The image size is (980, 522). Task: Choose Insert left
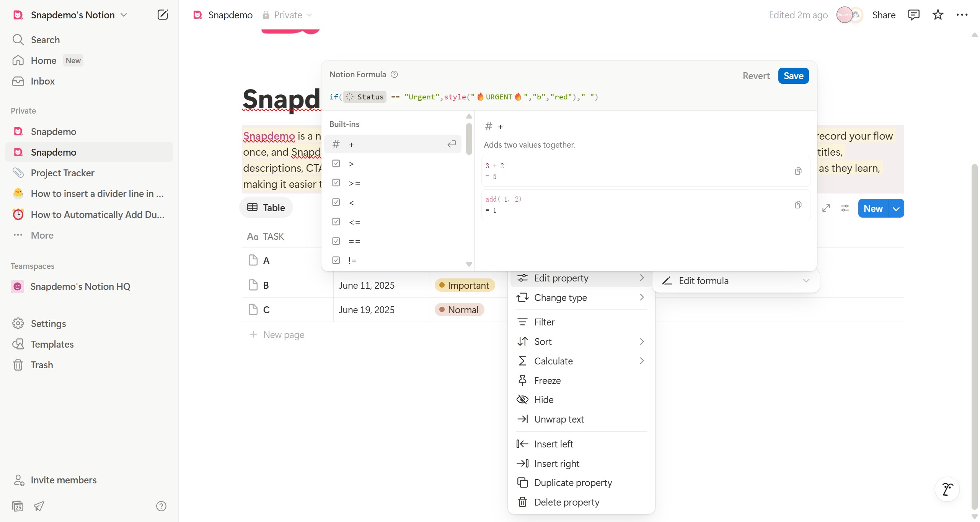(x=581, y=444)
